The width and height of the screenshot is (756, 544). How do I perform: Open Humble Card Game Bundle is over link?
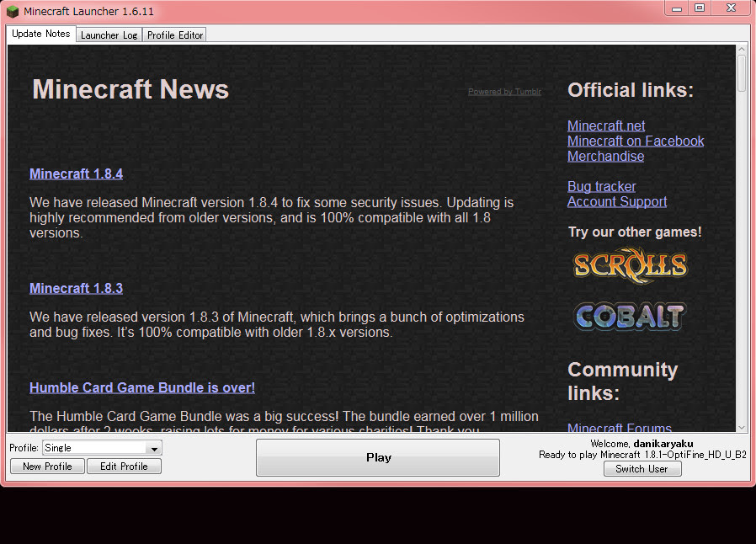(x=142, y=387)
